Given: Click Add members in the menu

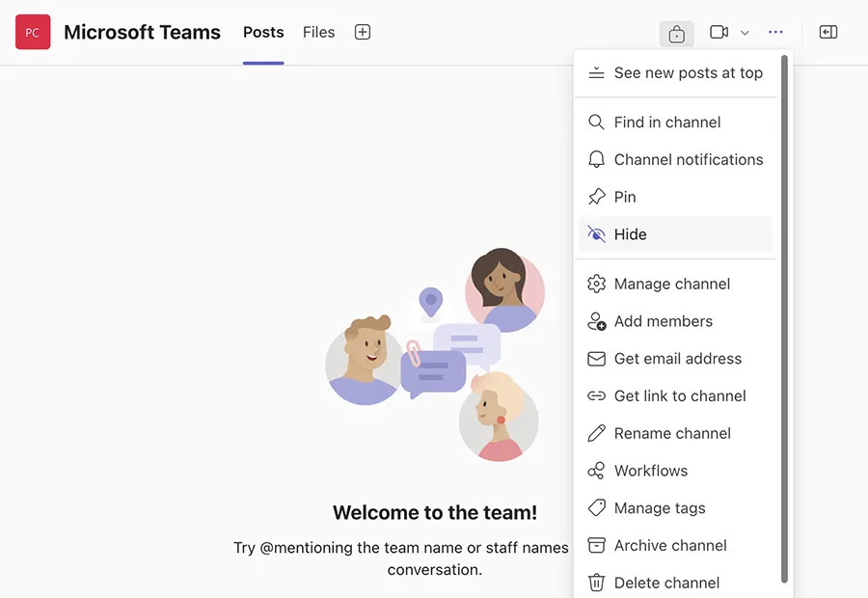Looking at the screenshot, I should [663, 322].
